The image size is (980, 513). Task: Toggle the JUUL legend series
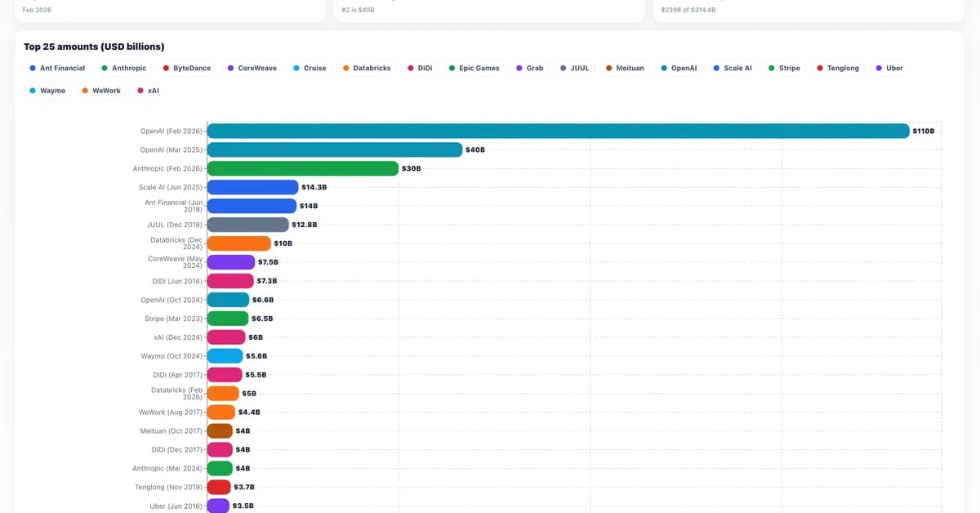click(x=574, y=68)
